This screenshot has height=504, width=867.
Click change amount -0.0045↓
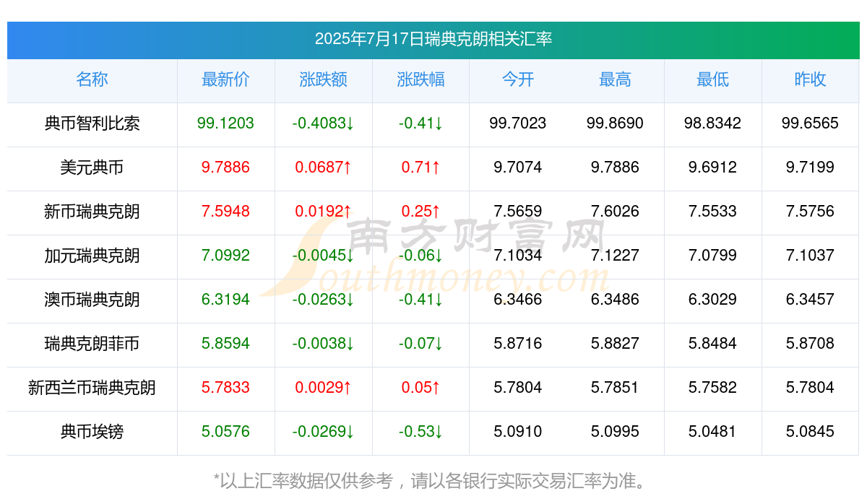[x=323, y=256]
